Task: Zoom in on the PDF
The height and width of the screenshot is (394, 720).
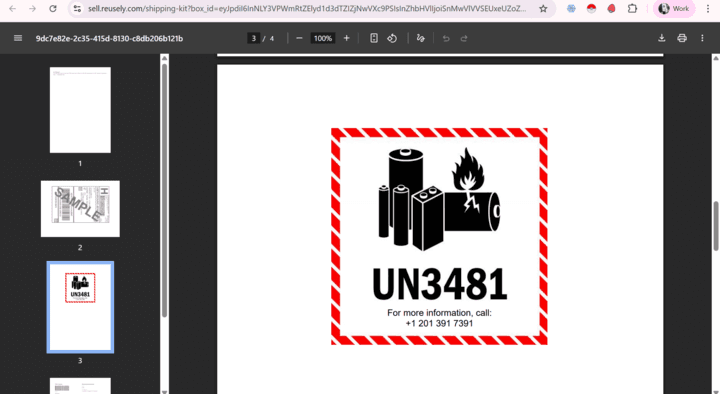Action: 347,38
